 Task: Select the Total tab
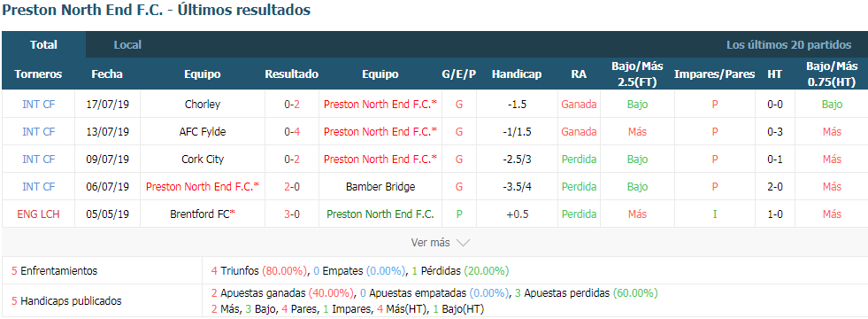(x=43, y=45)
